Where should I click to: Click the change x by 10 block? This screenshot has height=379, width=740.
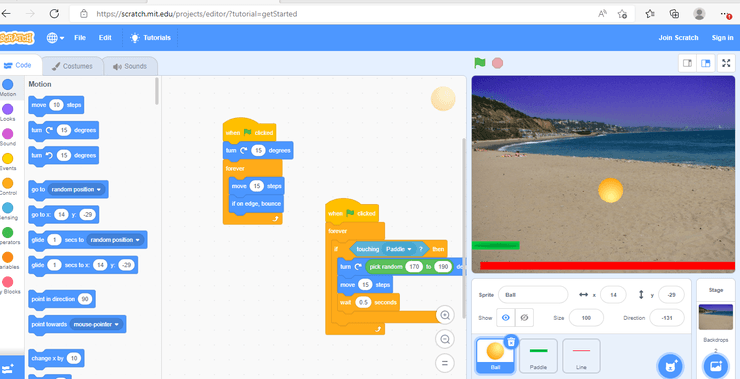(56, 358)
